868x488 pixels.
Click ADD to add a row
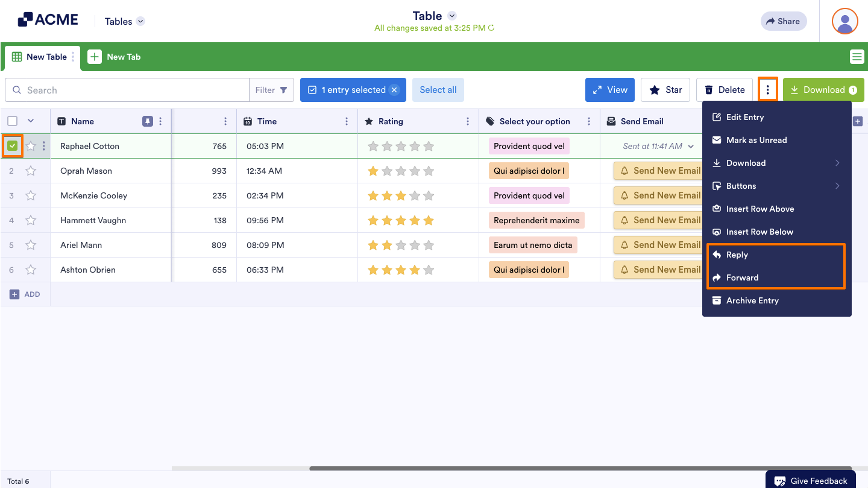[x=25, y=294]
